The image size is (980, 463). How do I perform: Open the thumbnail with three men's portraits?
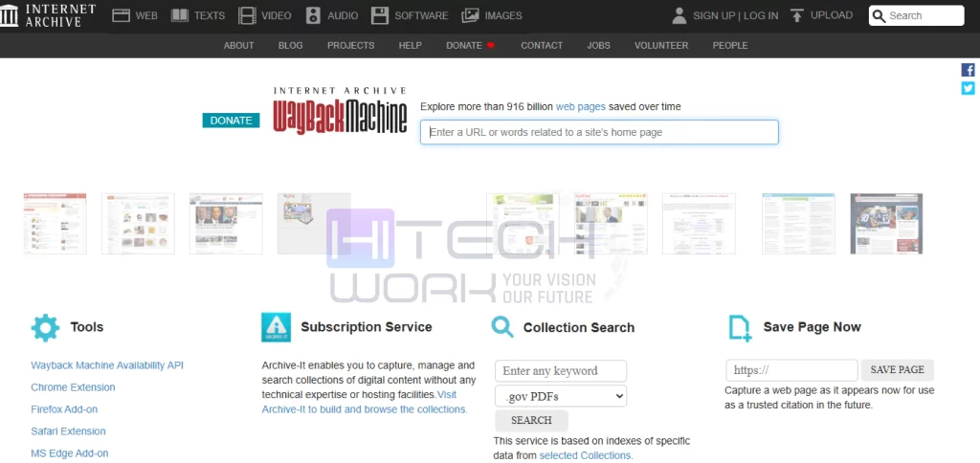(x=226, y=224)
